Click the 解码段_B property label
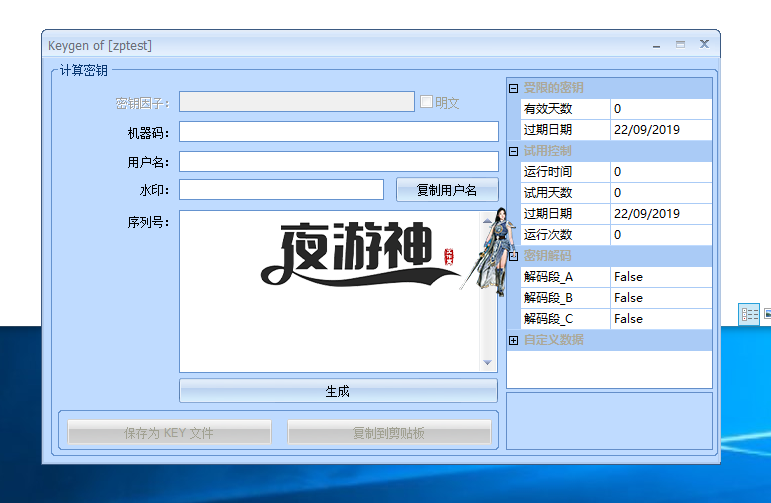Screen dimensions: 771x503 548,298
